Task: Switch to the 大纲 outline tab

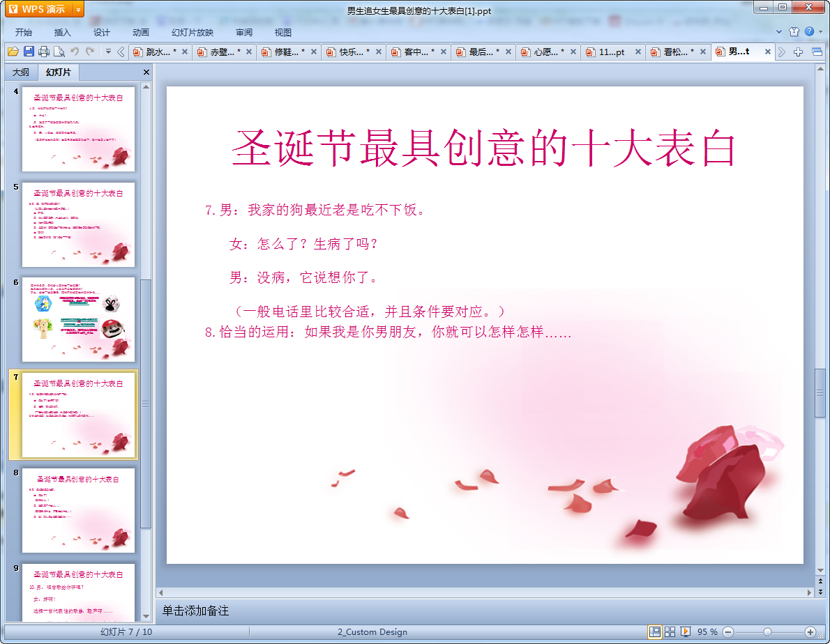Action: pyautogui.click(x=21, y=72)
